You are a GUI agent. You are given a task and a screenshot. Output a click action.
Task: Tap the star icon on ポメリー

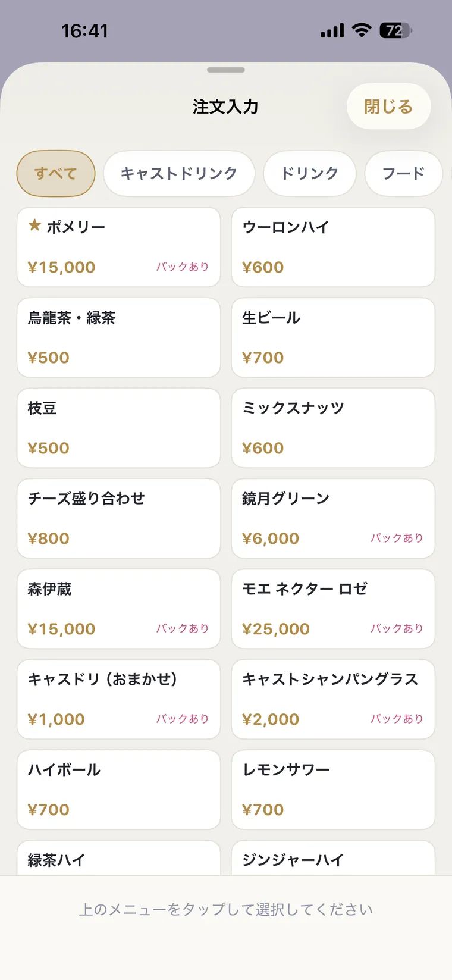tap(34, 226)
